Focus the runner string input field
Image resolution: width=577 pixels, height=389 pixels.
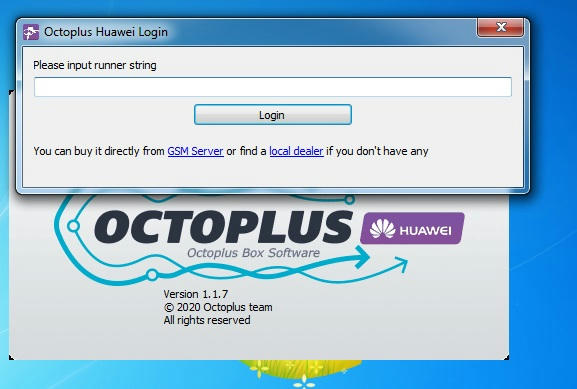[x=273, y=87]
